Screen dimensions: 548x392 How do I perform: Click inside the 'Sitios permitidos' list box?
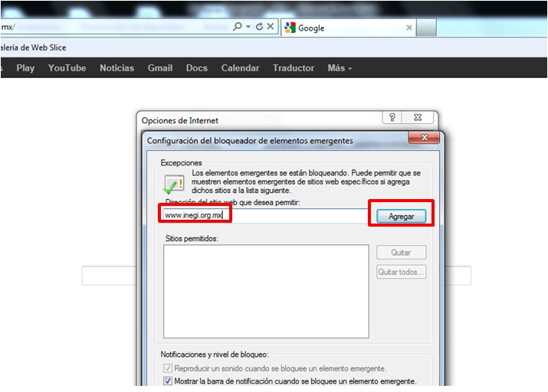(x=266, y=292)
